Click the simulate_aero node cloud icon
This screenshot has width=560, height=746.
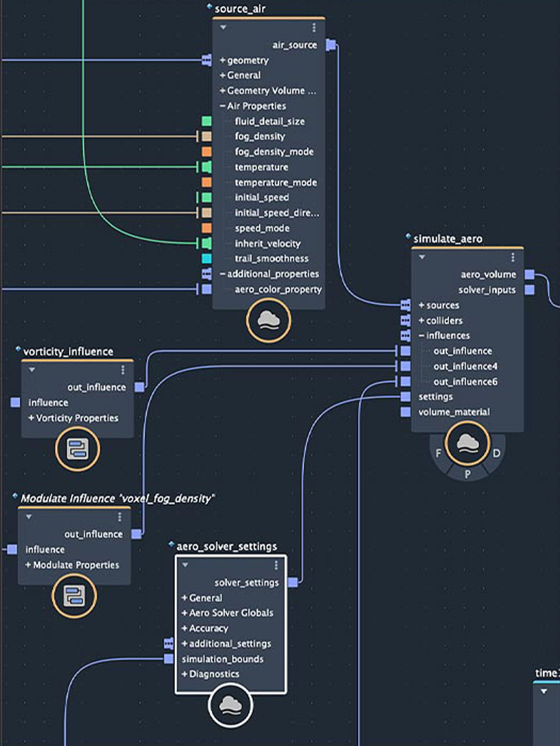point(467,443)
